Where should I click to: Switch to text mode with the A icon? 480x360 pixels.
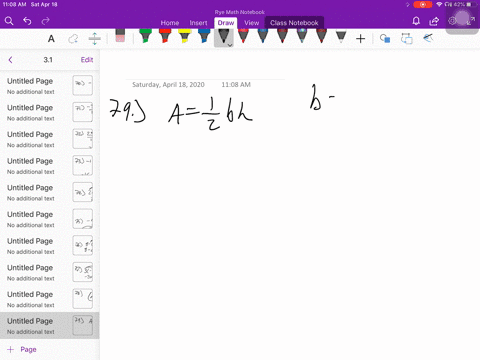click(x=51, y=39)
